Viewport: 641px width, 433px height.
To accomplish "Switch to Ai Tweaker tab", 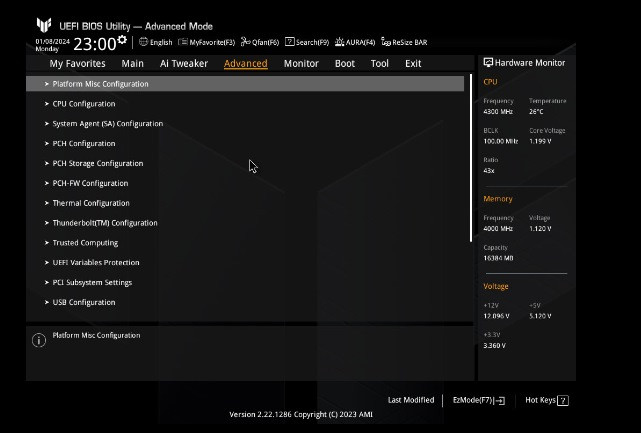I will [184, 63].
